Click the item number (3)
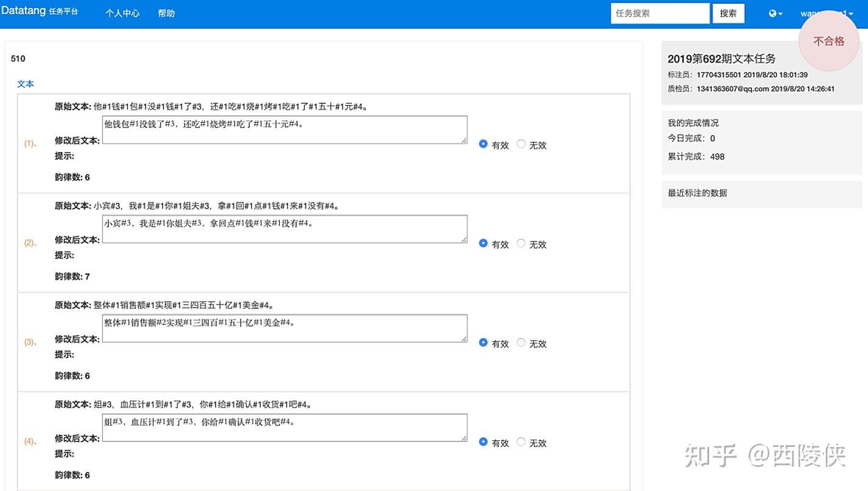 coord(31,342)
